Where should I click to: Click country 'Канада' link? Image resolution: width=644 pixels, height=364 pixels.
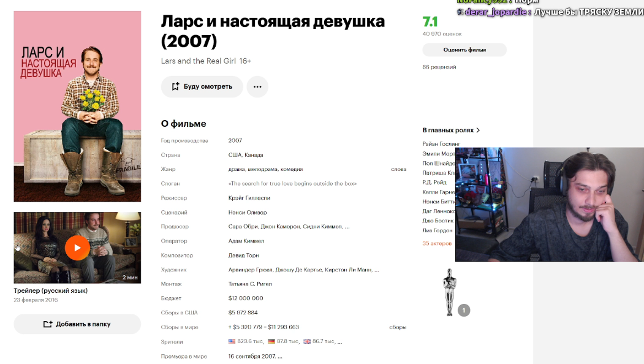pos(254,155)
